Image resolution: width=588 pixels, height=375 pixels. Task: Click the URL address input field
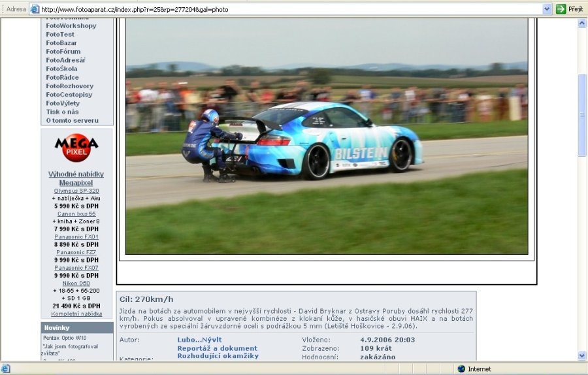(287, 9)
